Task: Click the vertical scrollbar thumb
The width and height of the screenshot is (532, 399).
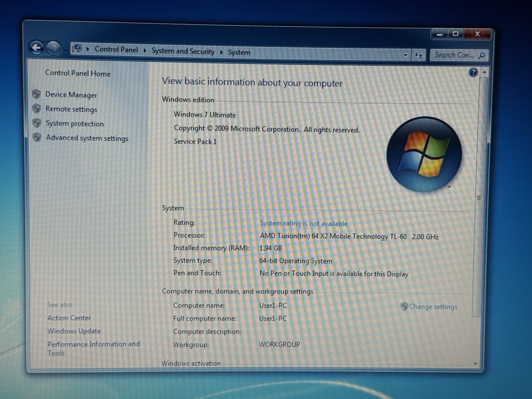Action: point(479,198)
